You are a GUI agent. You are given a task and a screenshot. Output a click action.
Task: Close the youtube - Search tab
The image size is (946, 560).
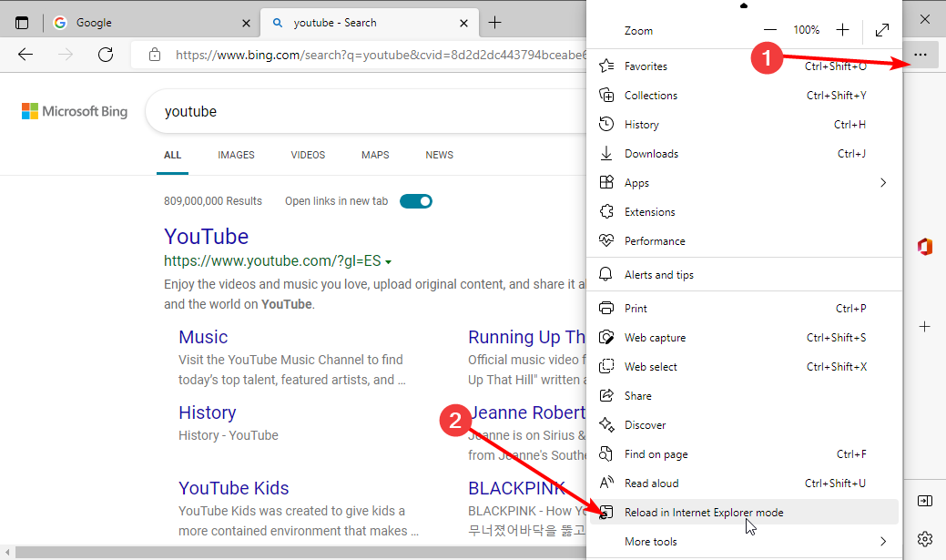click(463, 23)
